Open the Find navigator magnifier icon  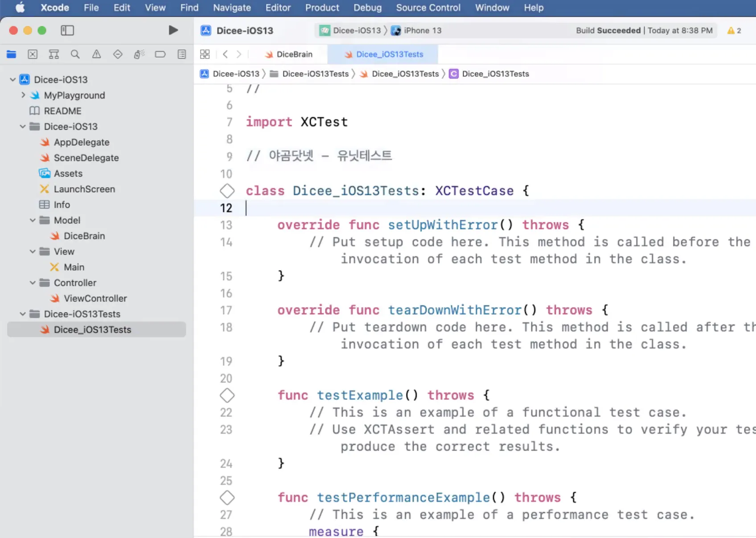75,54
